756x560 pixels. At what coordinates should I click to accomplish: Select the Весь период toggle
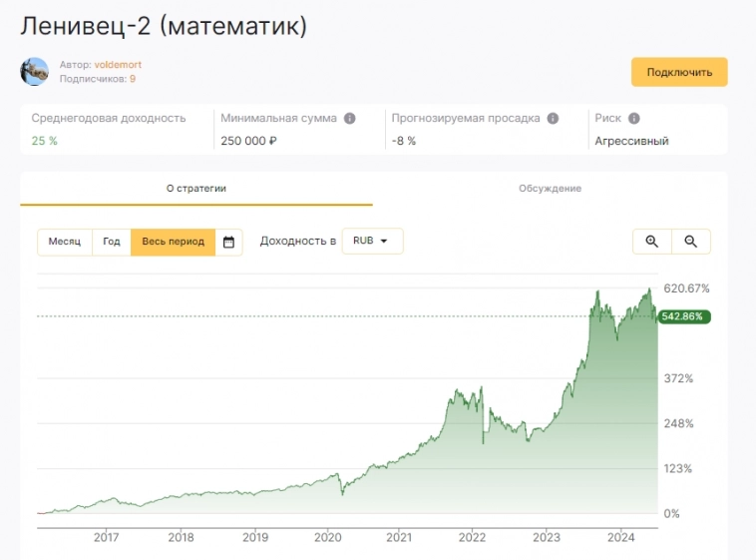(173, 242)
